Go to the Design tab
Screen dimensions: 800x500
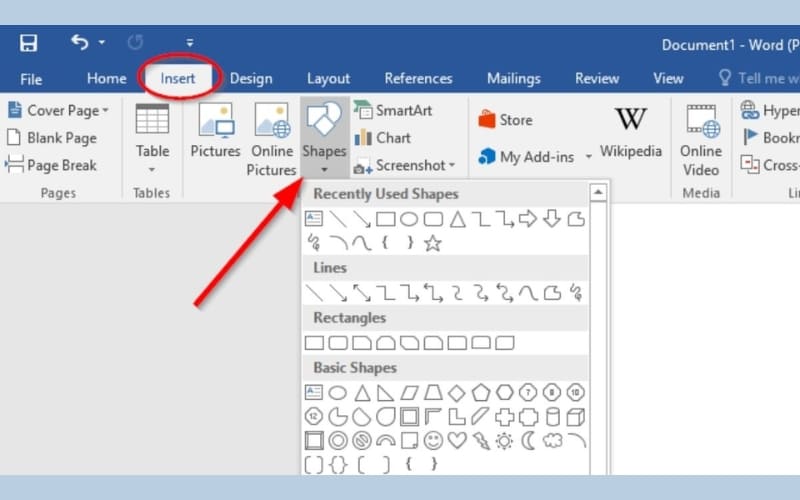tap(251, 79)
